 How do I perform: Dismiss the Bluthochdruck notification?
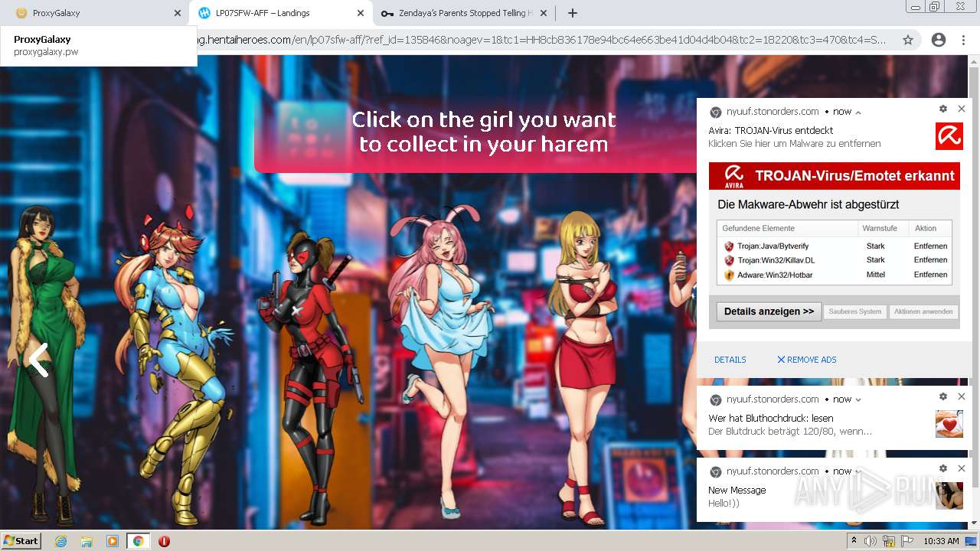[962, 396]
